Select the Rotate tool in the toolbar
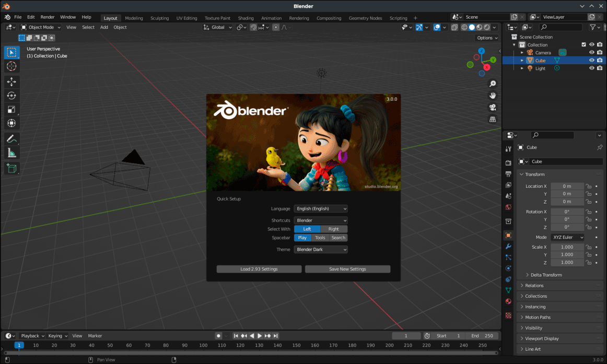The image size is (607, 364). click(x=11, y=96)
